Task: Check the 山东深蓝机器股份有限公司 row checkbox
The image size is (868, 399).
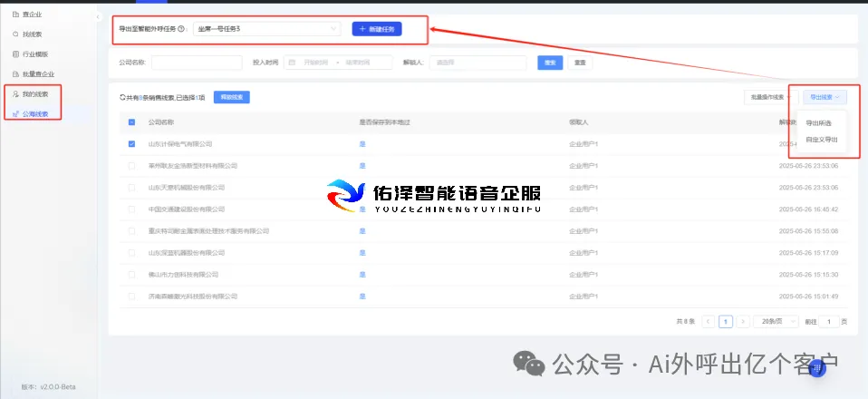Action: coord(131,253)
